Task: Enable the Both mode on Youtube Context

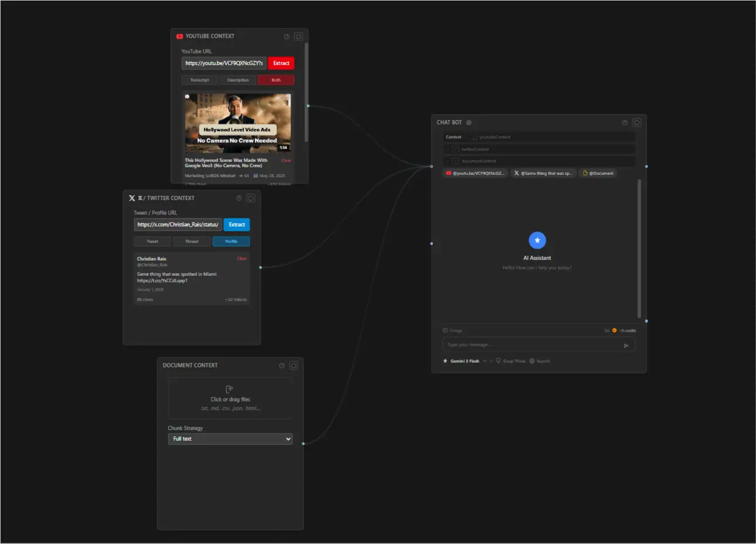Action: click(x=276, y=79)
